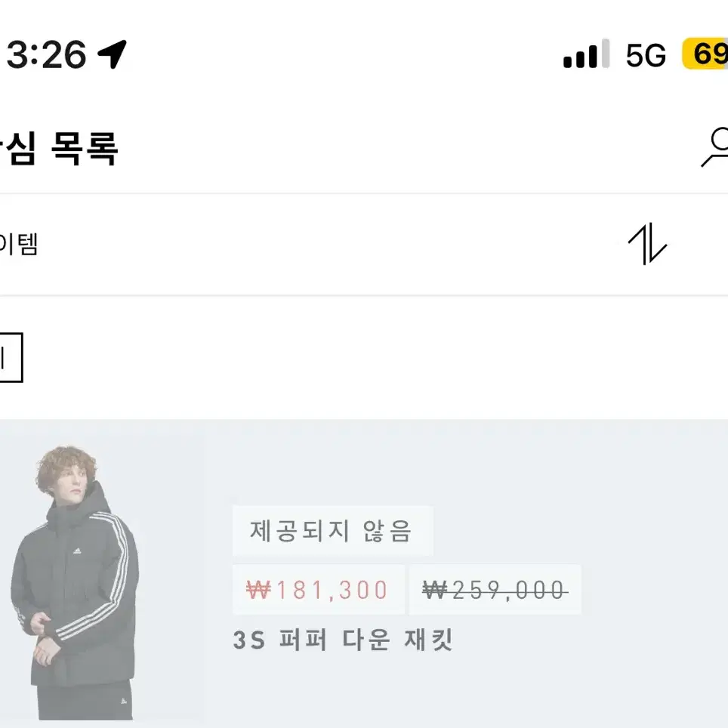Tap the sort arrows icon
The height and width of the screenshot is (728, 728).
click(647, 244)
